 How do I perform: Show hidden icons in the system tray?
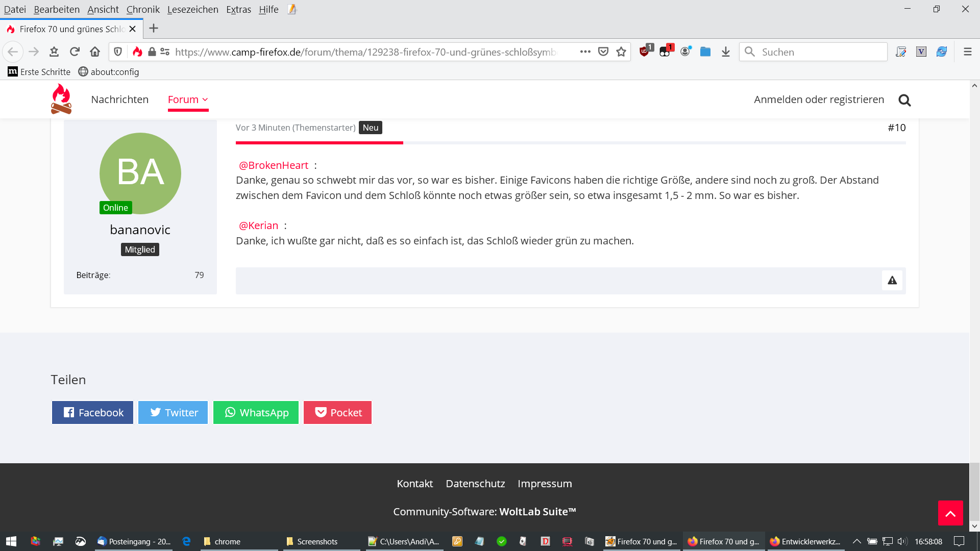[857, 541]
